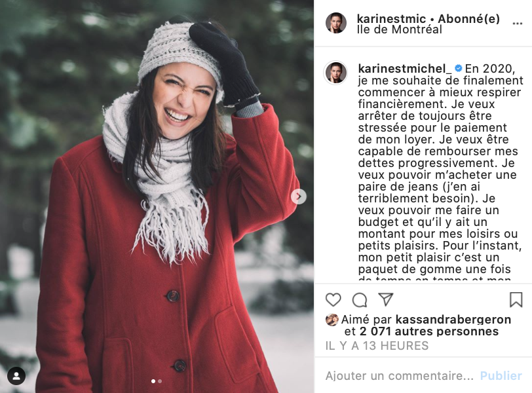
Task: Click the Publier button
Action: (501, 376)
